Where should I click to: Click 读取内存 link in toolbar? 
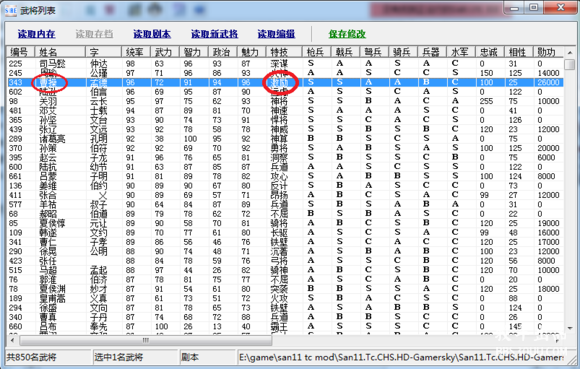tap(36, 34)
